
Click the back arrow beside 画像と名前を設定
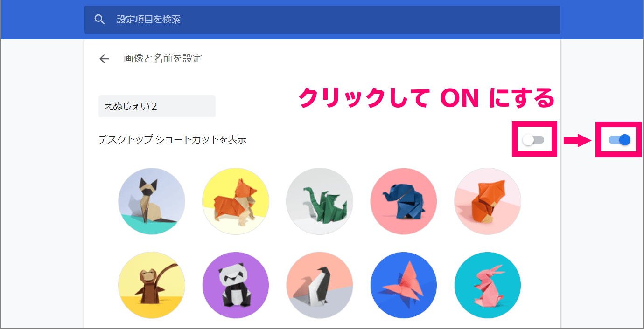point(104,59)
